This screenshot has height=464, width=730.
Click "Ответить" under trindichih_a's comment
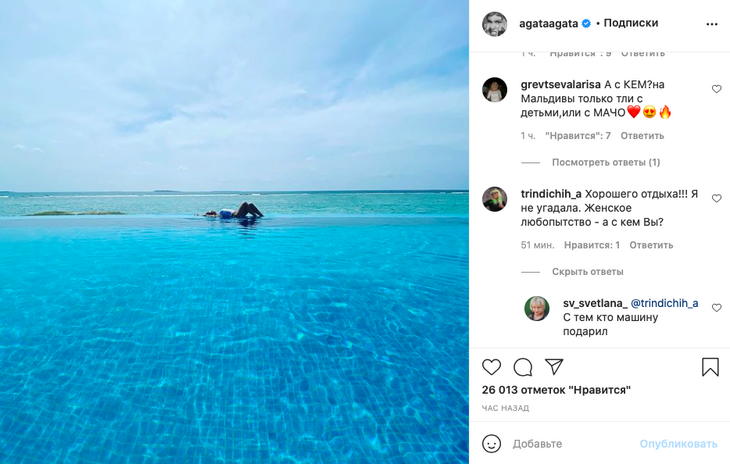(651, 245)
